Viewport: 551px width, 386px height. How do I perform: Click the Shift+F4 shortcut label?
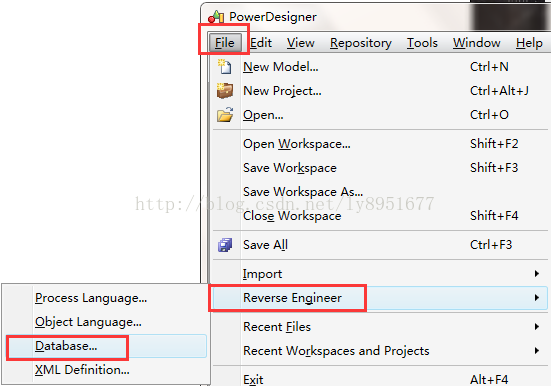[494, 215]
